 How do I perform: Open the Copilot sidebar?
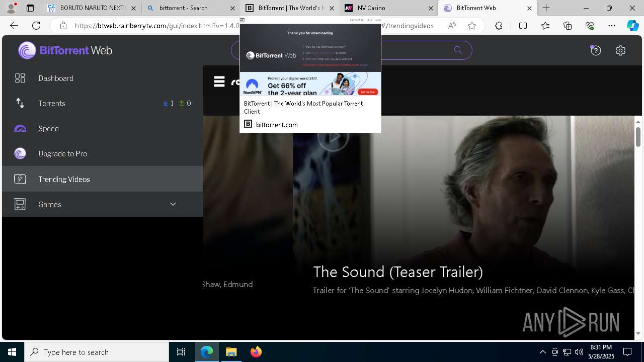pos(632,26)
